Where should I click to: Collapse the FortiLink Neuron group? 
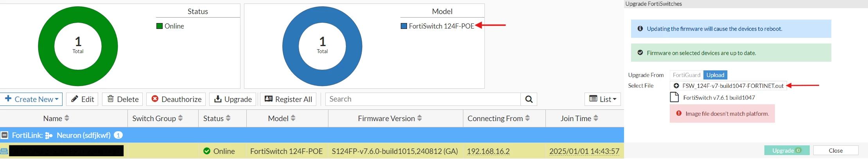click(5, 135)
